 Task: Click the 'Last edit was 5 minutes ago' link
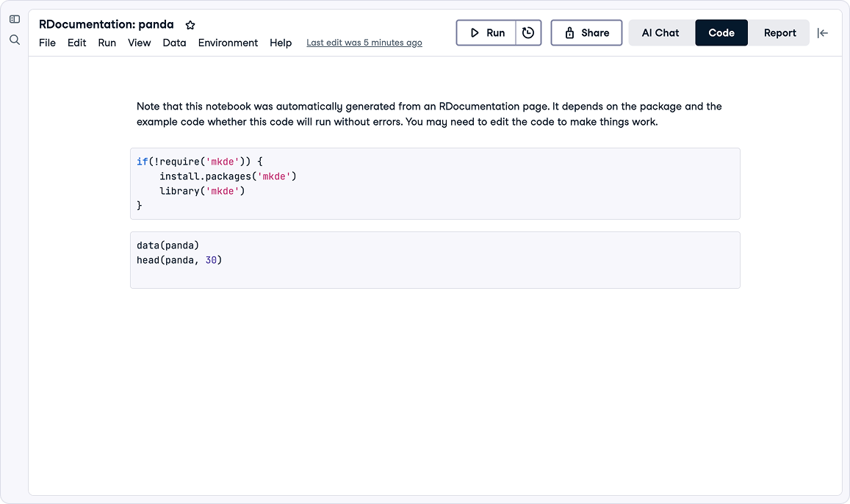pyautogui.click(x=364, y=43)
